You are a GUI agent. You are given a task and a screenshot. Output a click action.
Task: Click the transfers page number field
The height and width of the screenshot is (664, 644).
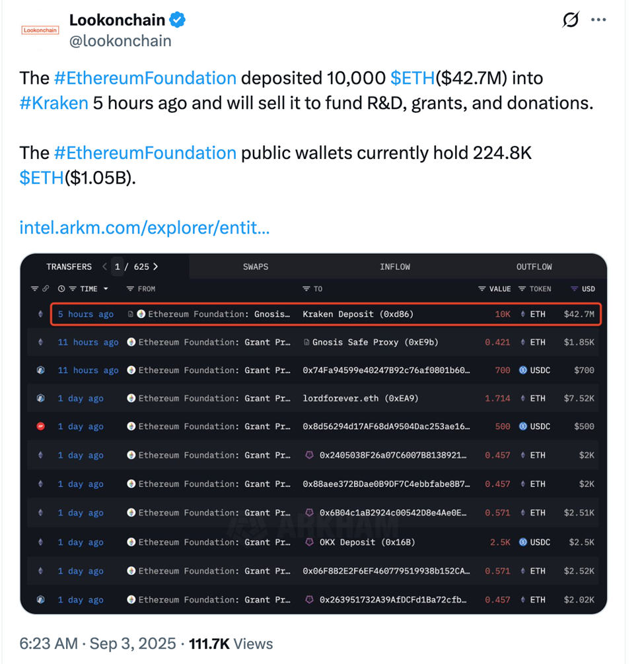(x=118, y=267)
